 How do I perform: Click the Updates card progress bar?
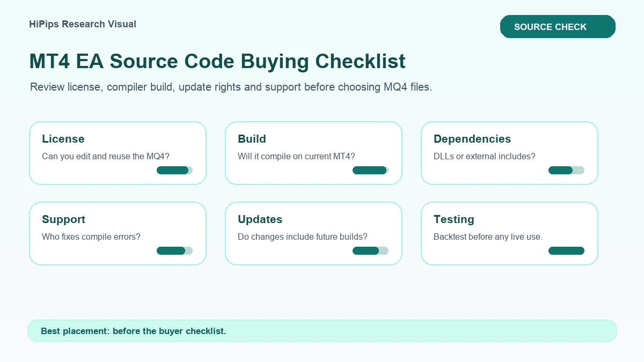tap(370, 251)
